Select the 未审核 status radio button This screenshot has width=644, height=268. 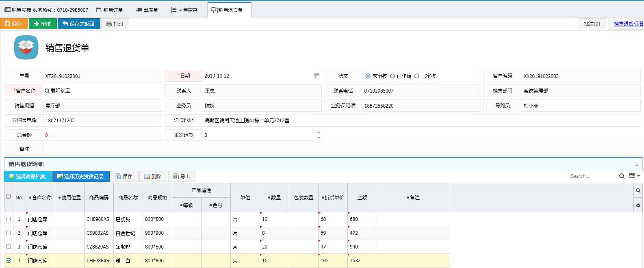coord(368,76)
